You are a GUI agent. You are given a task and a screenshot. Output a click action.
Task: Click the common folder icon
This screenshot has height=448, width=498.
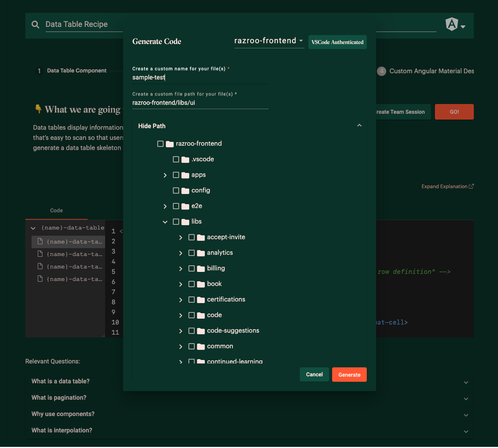click(x=201, y=347)
